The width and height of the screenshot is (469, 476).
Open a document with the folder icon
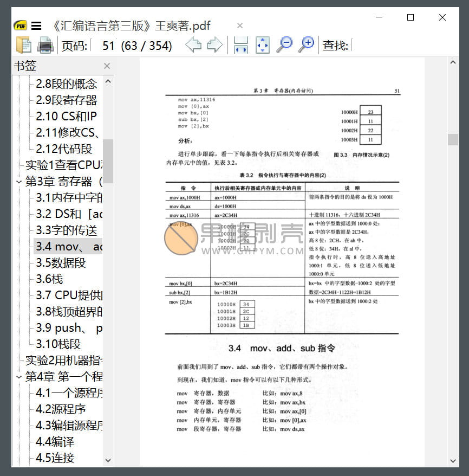pyautogui.click(x=23, y=45)
